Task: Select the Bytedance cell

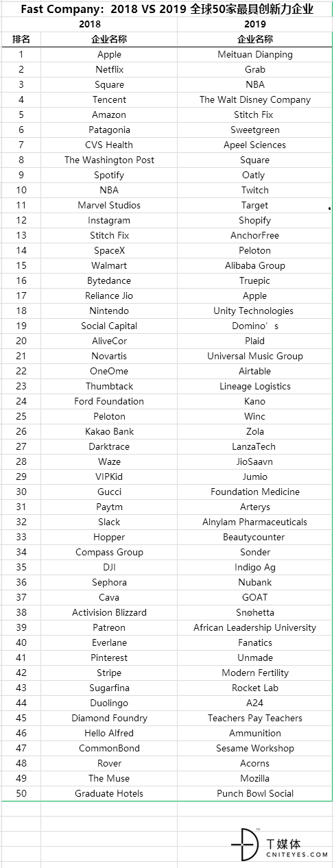Action: pos(109,280)
